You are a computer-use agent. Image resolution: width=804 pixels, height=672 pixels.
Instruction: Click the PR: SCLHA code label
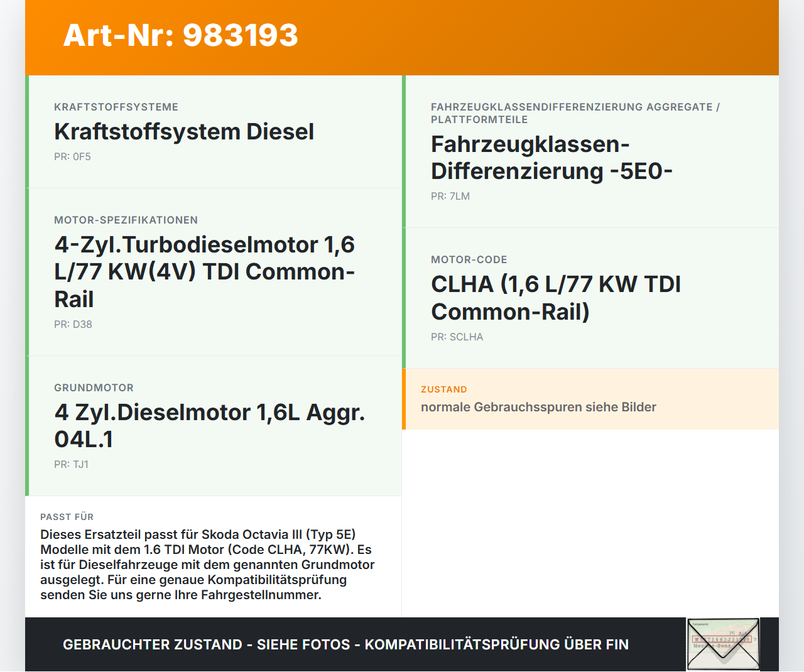click(x=457, y=337)
